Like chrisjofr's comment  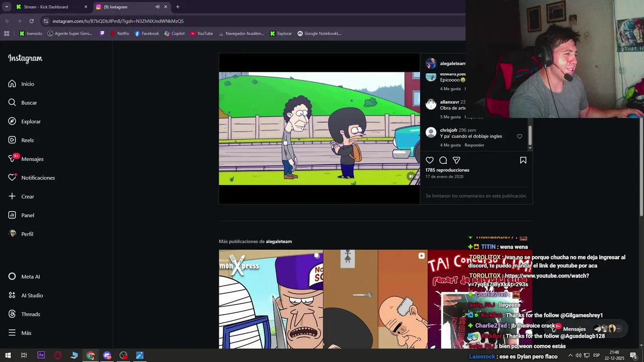(x=520, y=136)
